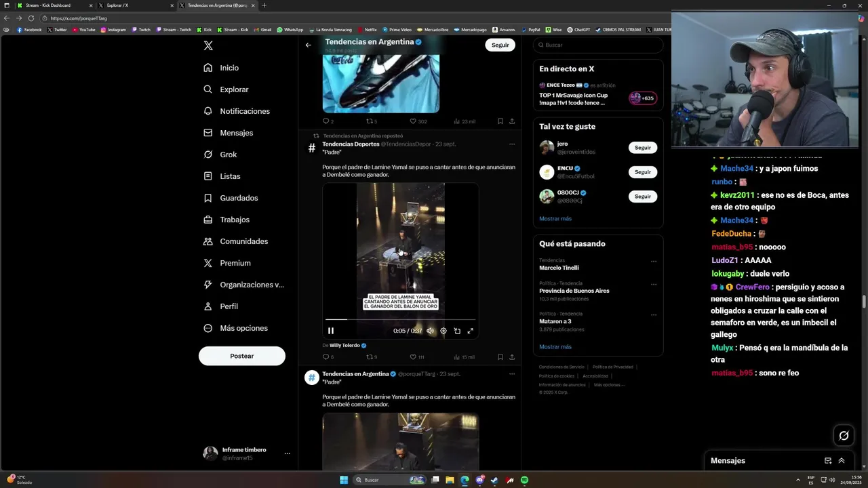Open the Marcelo Tinelli trend
Viewport: 868px width, 488px height.
(559, 268)
